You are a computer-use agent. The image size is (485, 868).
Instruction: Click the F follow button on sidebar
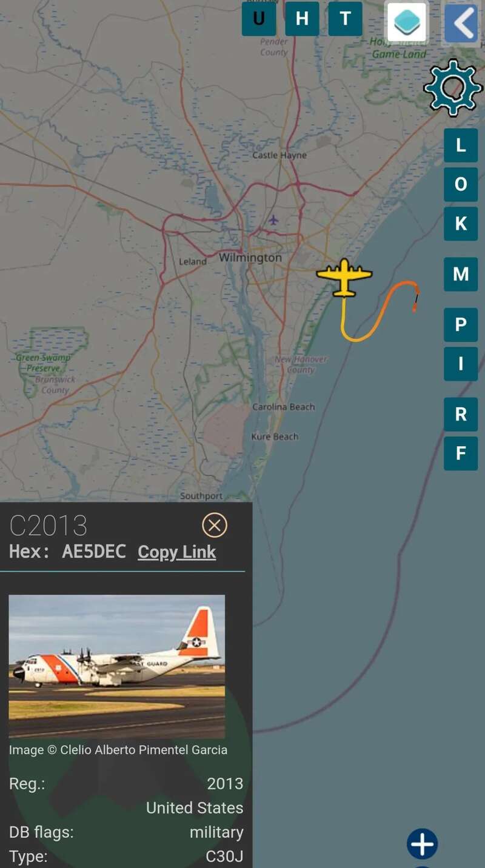pyautogui.click(x=461, y=453)
